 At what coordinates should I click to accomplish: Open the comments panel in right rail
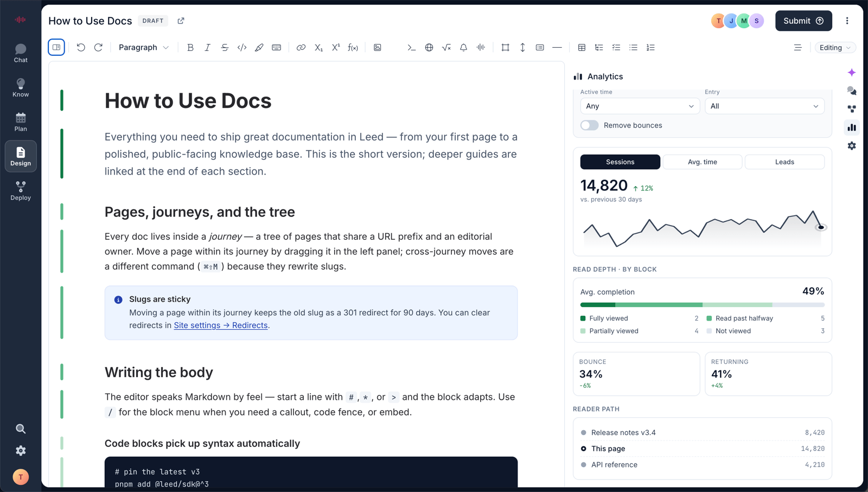(852, 91)
